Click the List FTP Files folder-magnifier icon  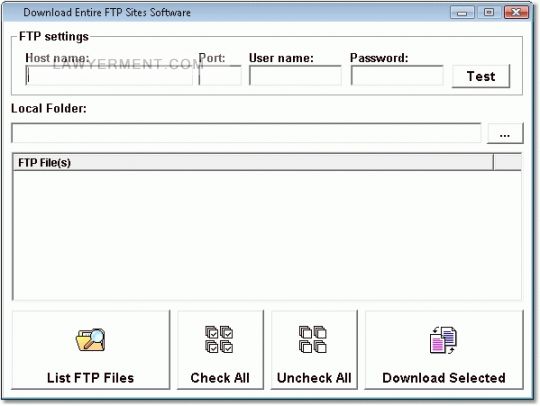[x=90, y=340]
